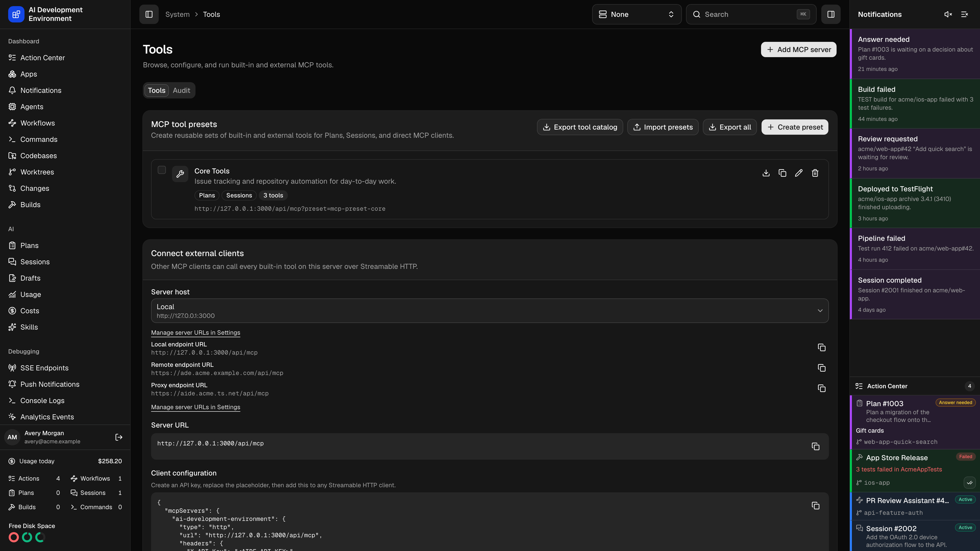Copy the Server URL value
980x551 pixels.
815,446
